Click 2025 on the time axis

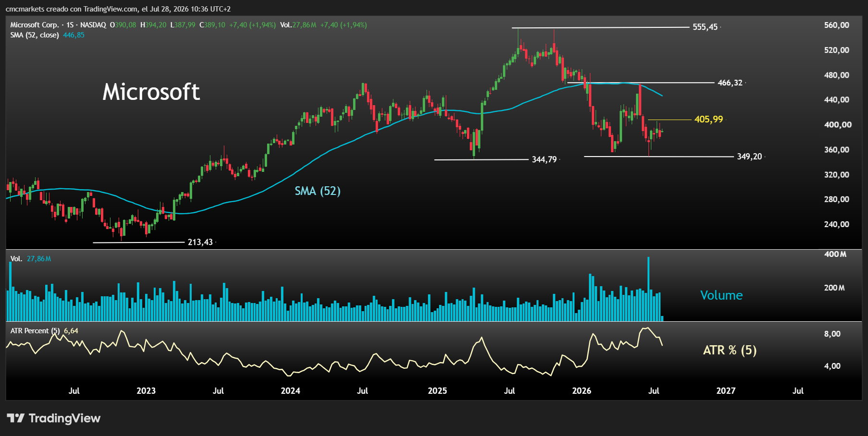(x=438, y=391)
